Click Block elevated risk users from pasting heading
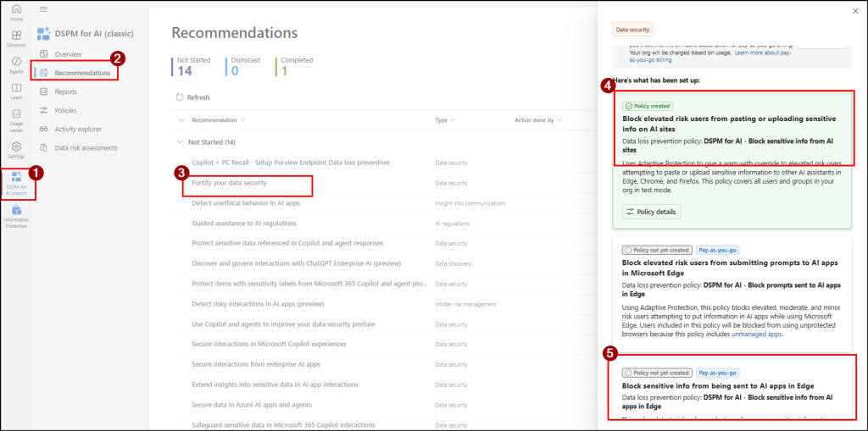 pos(729,123)
